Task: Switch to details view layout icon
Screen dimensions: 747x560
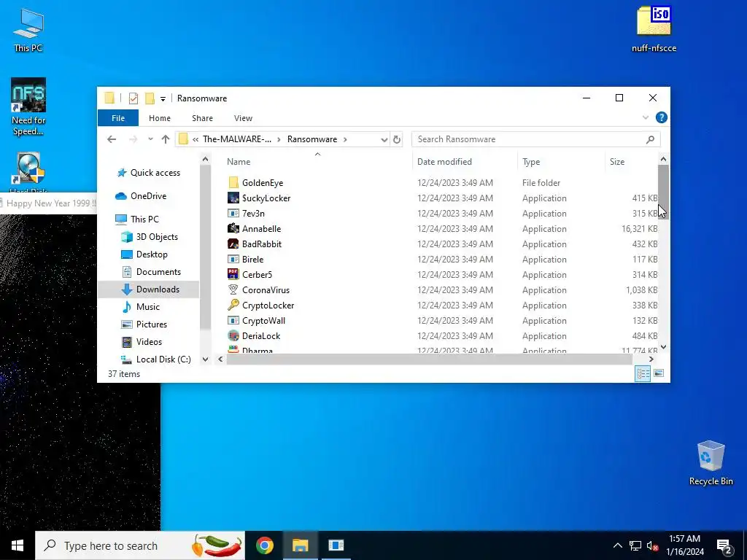Action: (643, 373)
